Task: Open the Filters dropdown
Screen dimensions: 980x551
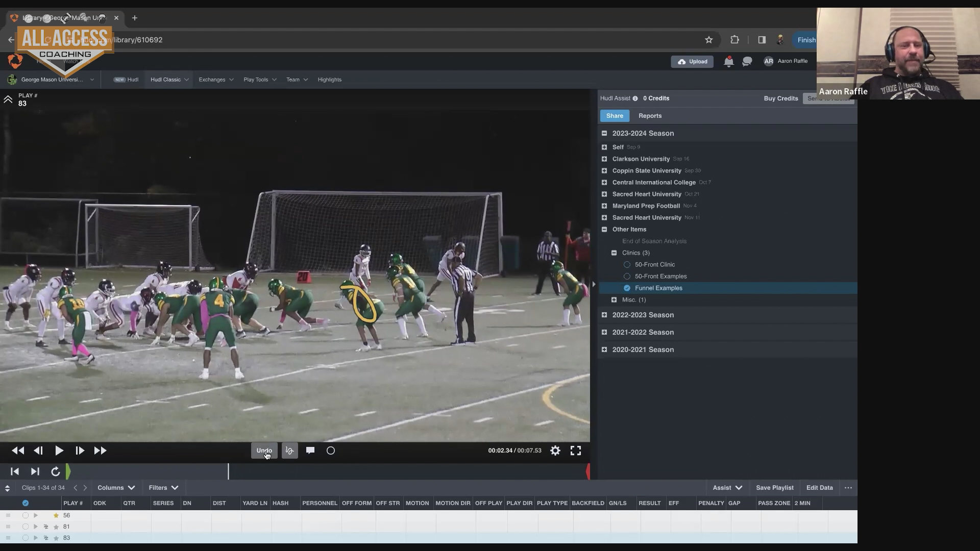Action: point(163,488)
